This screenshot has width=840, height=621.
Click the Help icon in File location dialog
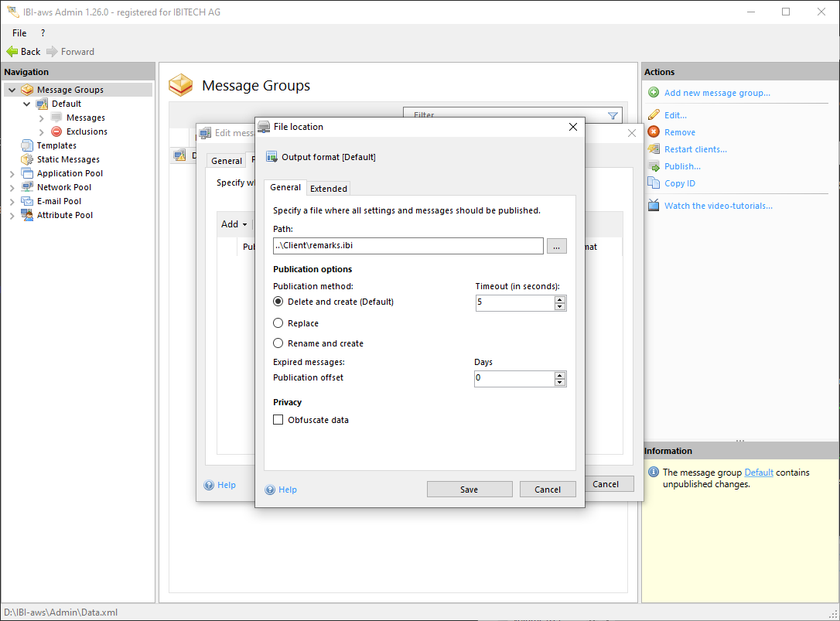pos(271,490)
